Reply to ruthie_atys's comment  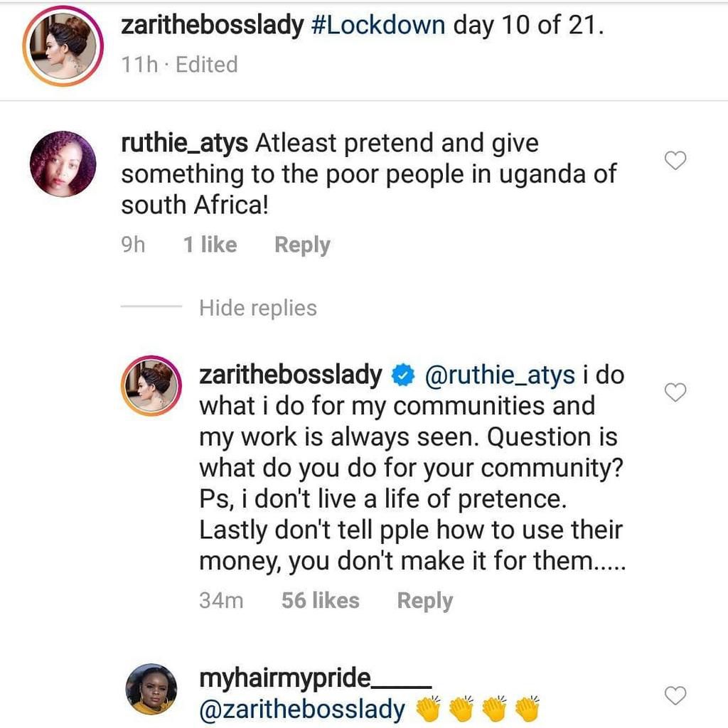pyautogui.click(x=302, y=245)
